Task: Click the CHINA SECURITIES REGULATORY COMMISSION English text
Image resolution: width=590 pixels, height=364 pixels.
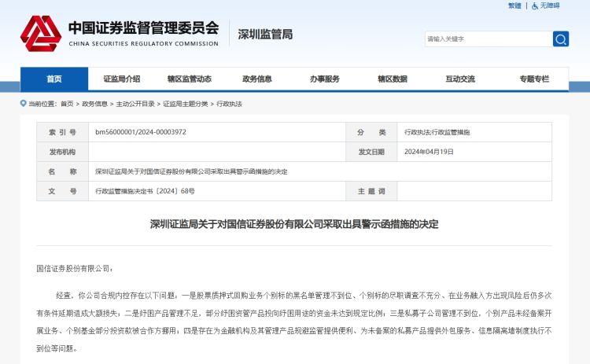Action: tap(143, 43)
